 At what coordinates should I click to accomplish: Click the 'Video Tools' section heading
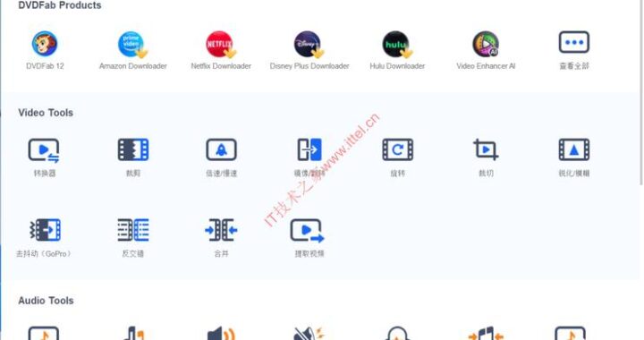tap(46, 113)
